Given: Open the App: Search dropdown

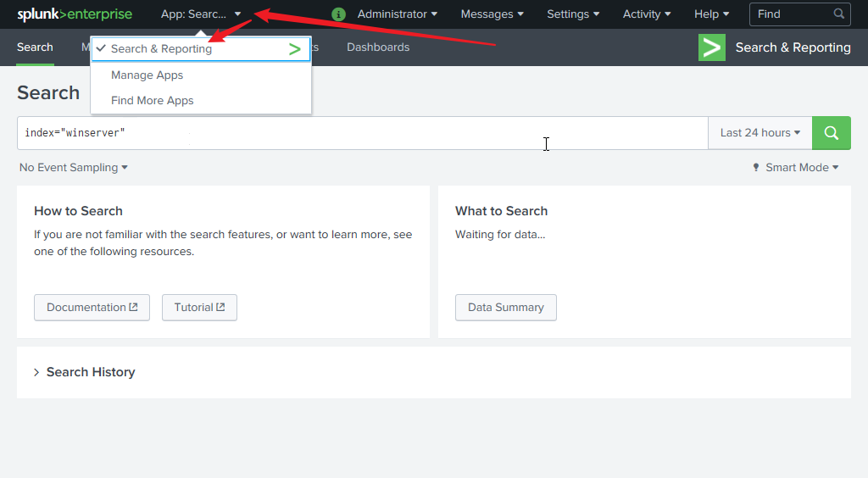Looking at the screenshot, I should 200,14.
